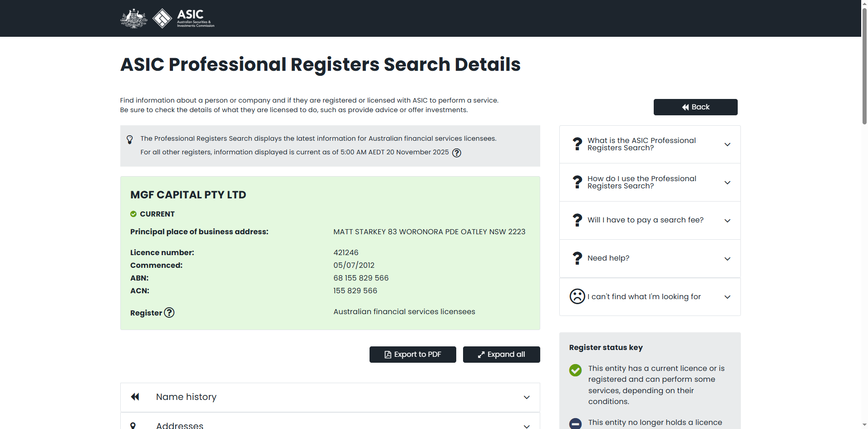Click the commenced date 05/07/2012
Viewport: 868px width, 429px height.
point(354,265)
